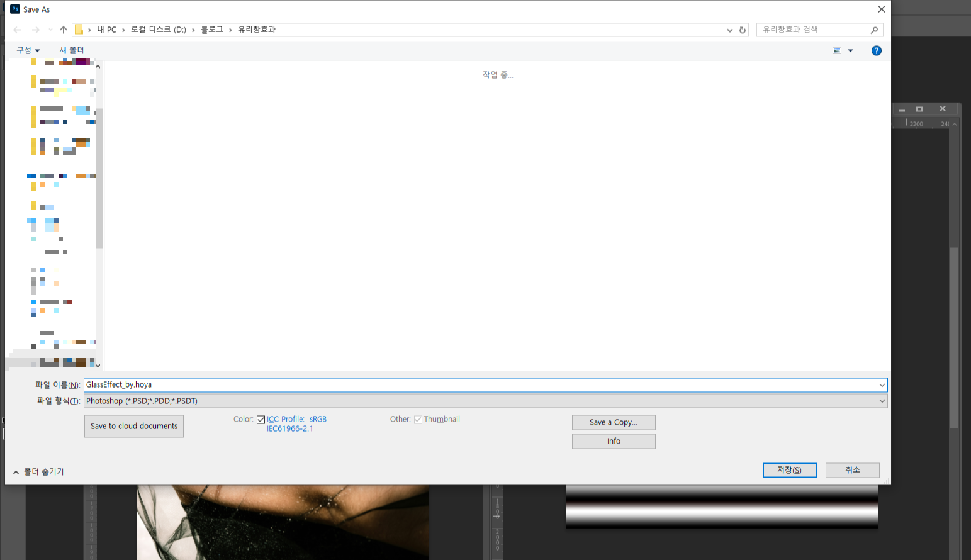Open the file format Photoshop dropdown
The height and width of the screenshot is (560, 971).
tap(485, 401)
